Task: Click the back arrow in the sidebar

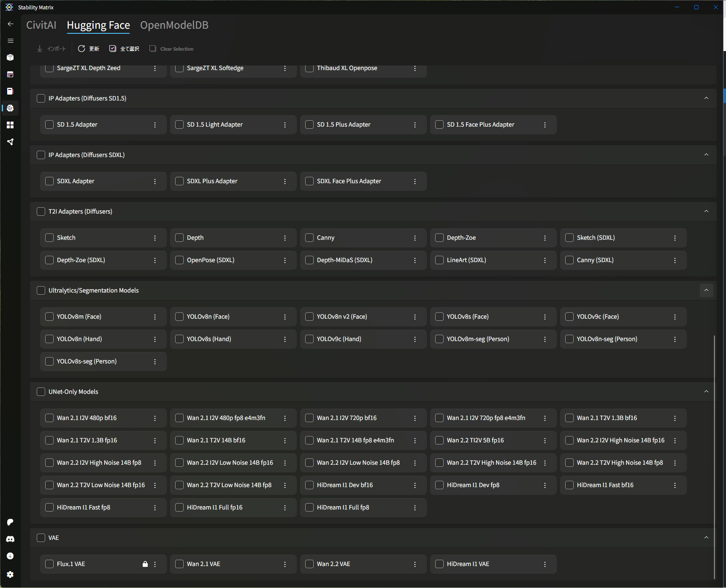Action: click(x=11, y=24)
